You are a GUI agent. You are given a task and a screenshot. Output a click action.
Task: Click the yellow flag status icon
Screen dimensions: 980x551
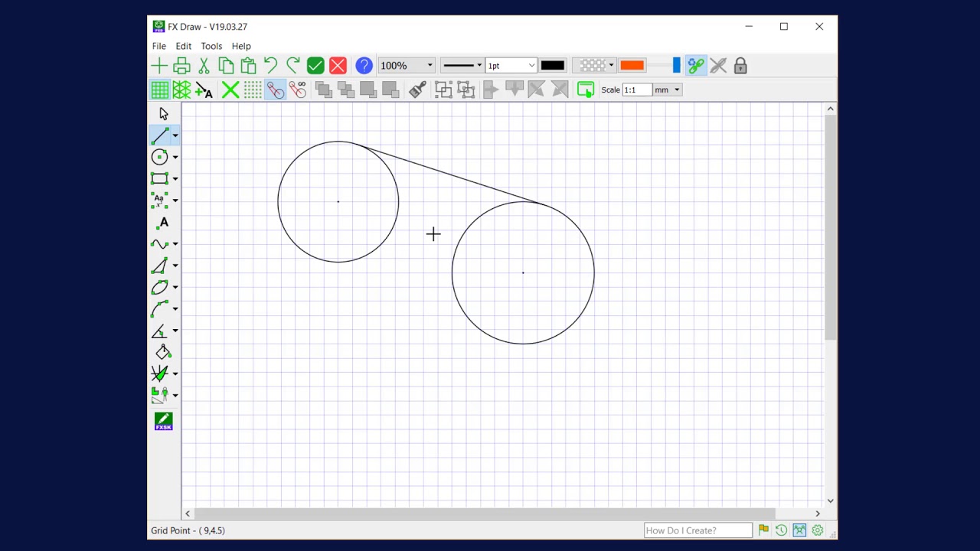tap(763, 530)
